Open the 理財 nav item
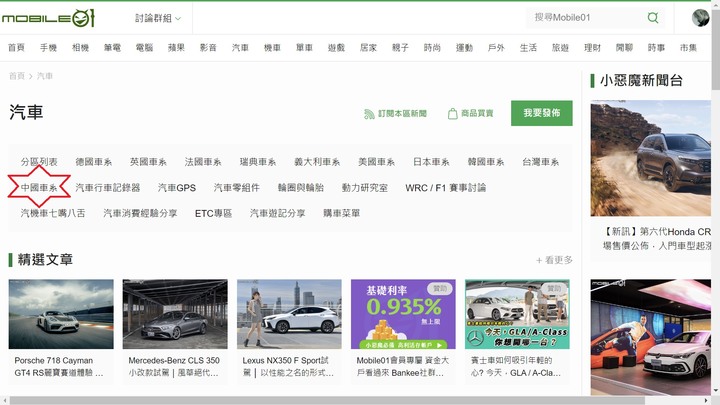 [x=592, y=48]
